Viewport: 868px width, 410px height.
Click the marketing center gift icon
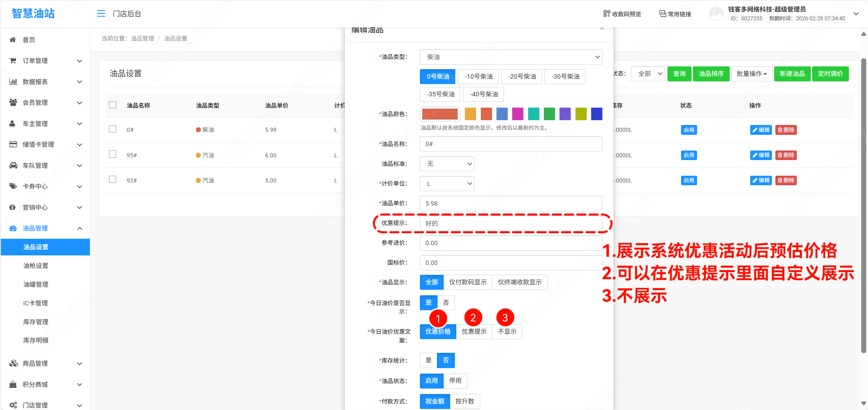click(x=13, y=207)
